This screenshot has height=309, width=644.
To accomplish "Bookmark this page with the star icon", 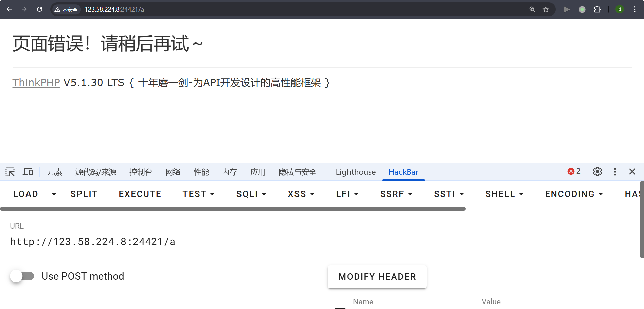I will 546,9.
